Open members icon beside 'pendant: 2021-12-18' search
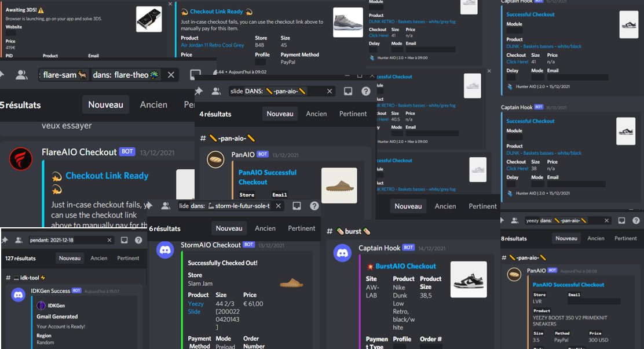Screen dimensions: 644x349 [19, 240]
